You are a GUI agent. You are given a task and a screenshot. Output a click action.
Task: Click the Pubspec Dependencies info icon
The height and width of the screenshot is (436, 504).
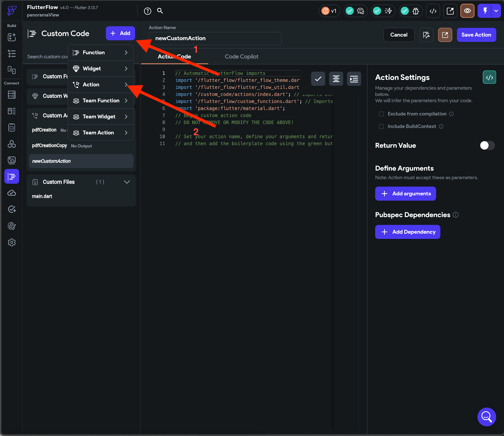[x=455, y=215]
